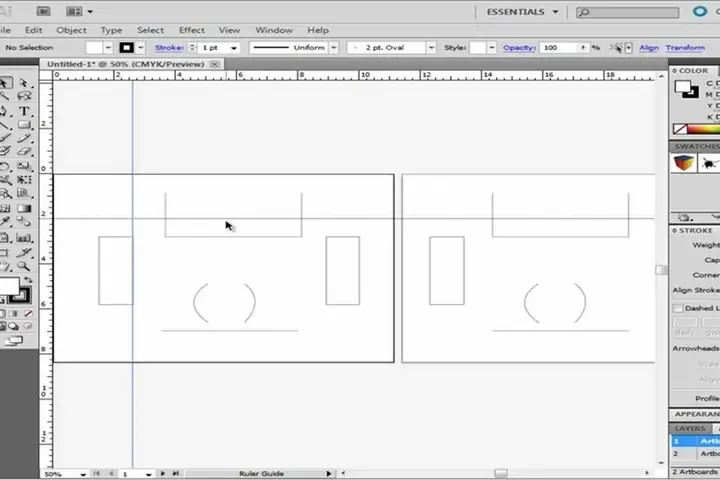The height and width of the screenshot is (480, 720).
Task: Open the Opacity transparency link
Action: point(519,48)
